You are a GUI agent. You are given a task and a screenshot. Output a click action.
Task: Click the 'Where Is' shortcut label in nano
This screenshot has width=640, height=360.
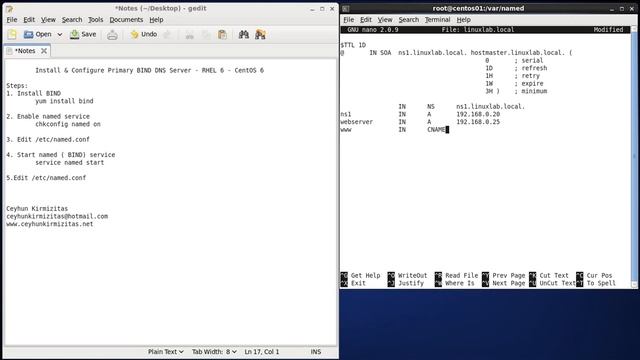click(x=460, y=283)
